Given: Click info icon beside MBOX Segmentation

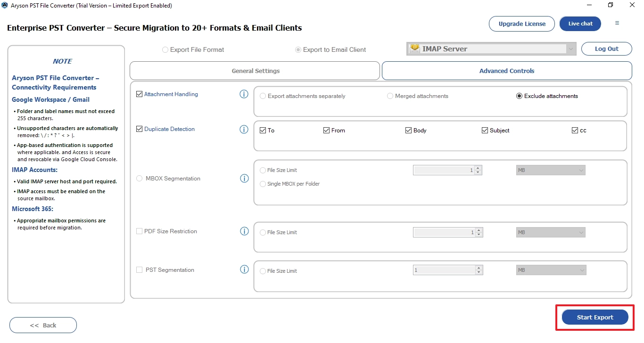Looking at the screenshot, I should (244, 178).
